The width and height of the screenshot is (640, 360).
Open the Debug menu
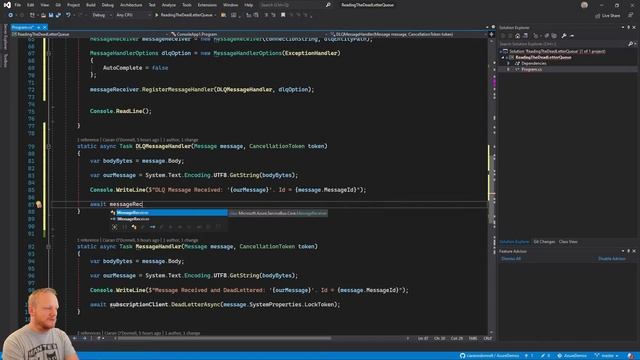108,5
